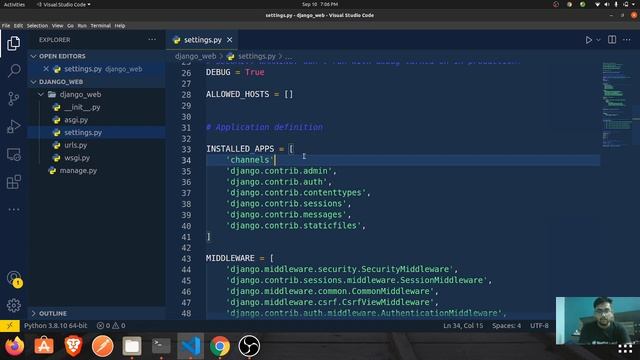The width and height of the screenshot is (640, 360).
Task: Open the Help menu
Action: tap(120, 26)
